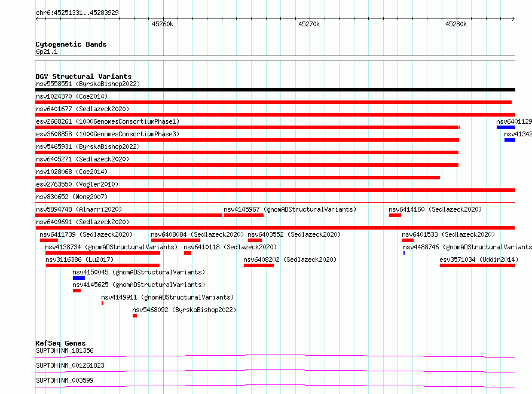The height and width of the screenshot is (394, 532).
Task: Select small red bar of nsv6410118
Action: point(188,253)
